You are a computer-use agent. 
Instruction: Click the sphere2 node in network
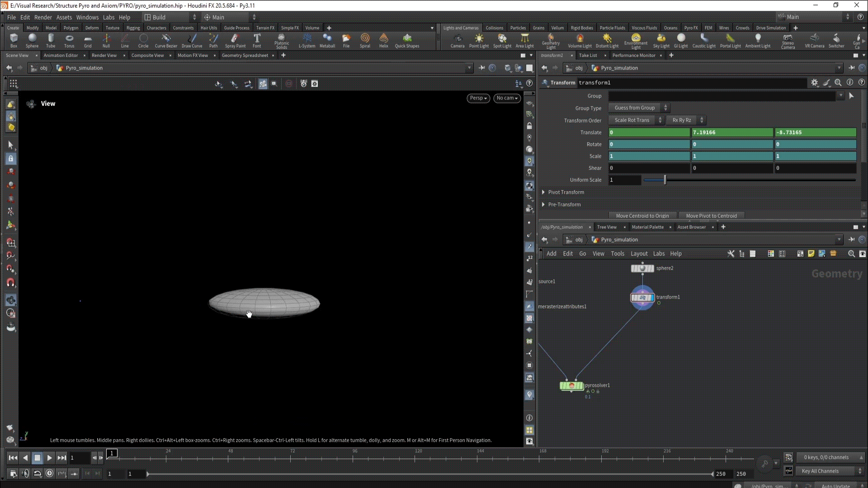coord(642,268)
